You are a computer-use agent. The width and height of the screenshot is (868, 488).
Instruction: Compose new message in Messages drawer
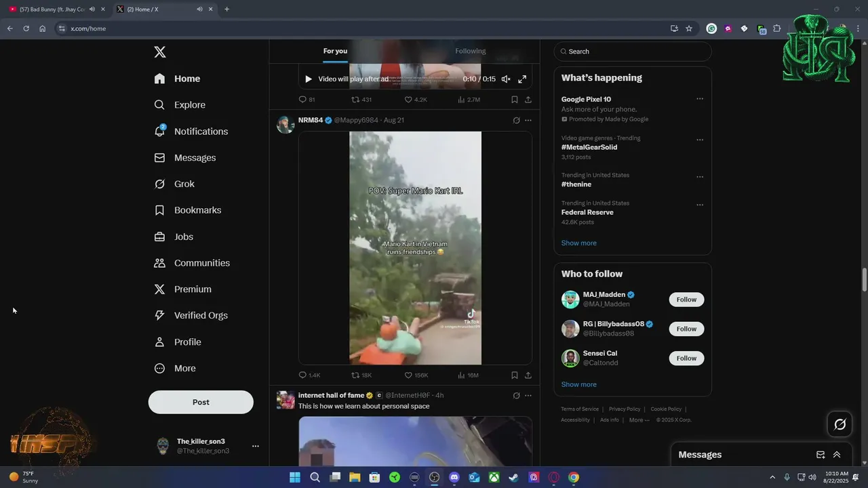pyautogui.click(x=821, y=455)
